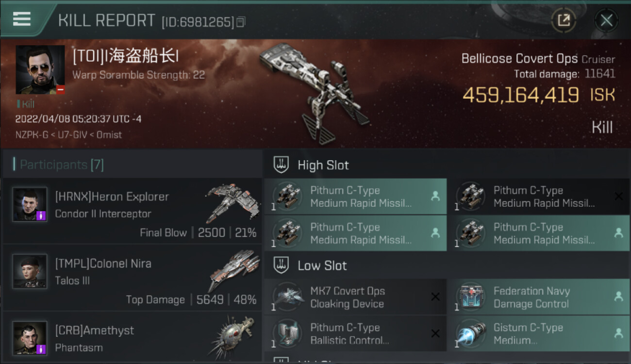The width and height of the screenshot is (631, 364).
Task: Select the MK7 Covert Ops Cloaking Device
Action: [355, 297]
